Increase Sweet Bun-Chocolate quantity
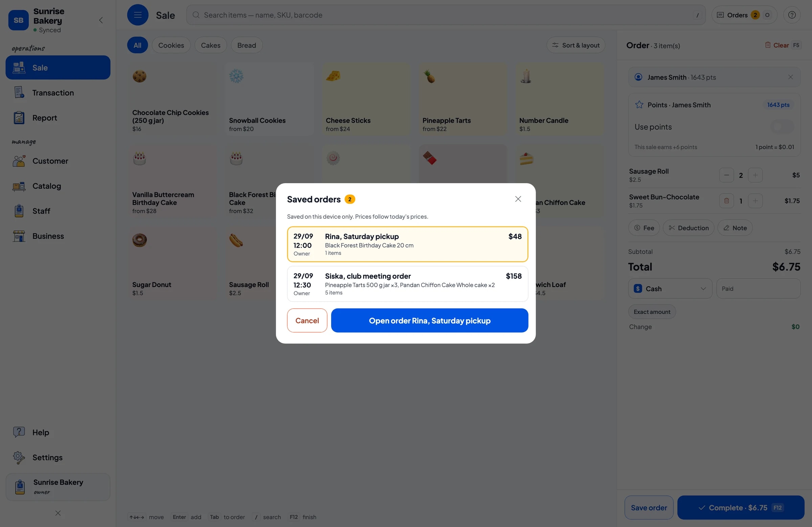This screenshot has width=812, height=527. pyautogui.click(x=755, y=201)
